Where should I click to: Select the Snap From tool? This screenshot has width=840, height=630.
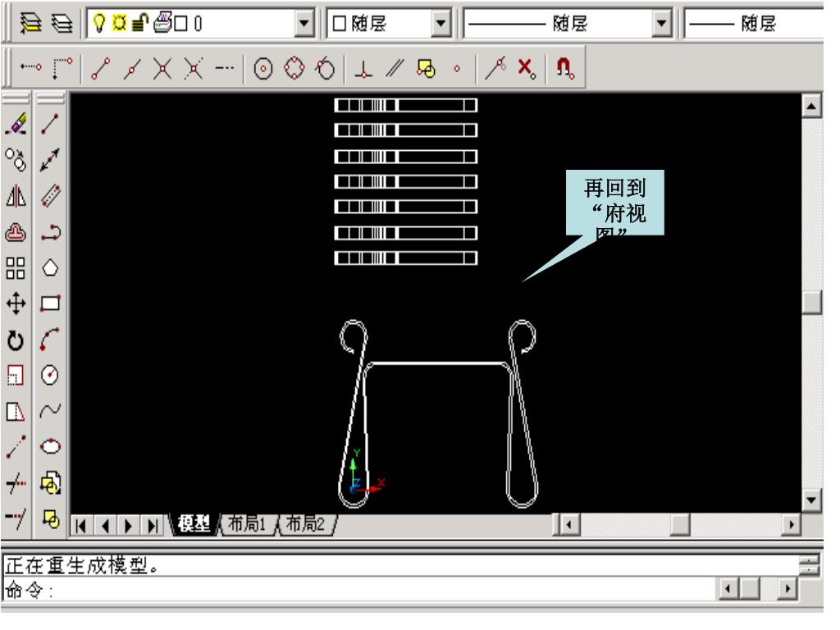[62, 68]
